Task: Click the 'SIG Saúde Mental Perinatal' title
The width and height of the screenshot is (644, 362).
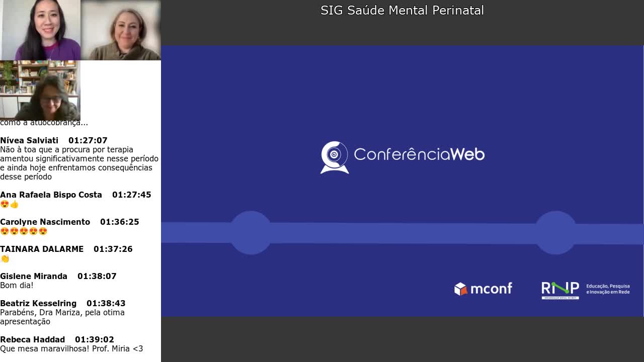Action: tap(402, 10)
